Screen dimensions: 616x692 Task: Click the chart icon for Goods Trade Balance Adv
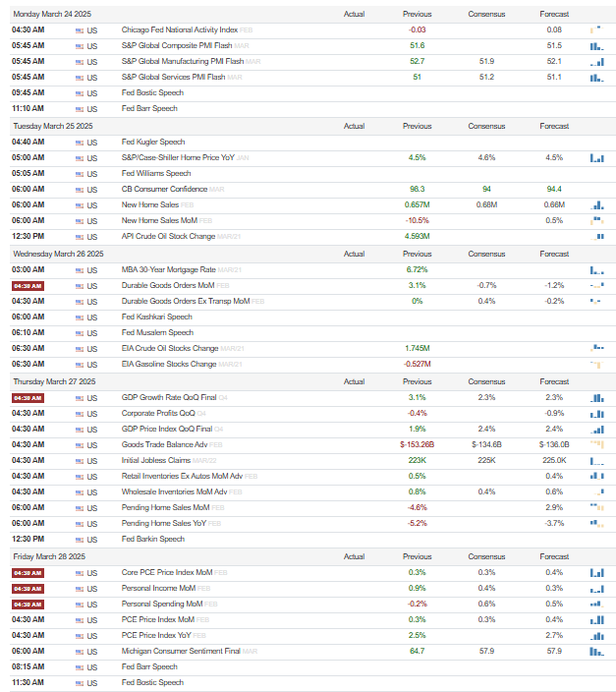coord(596,444)
